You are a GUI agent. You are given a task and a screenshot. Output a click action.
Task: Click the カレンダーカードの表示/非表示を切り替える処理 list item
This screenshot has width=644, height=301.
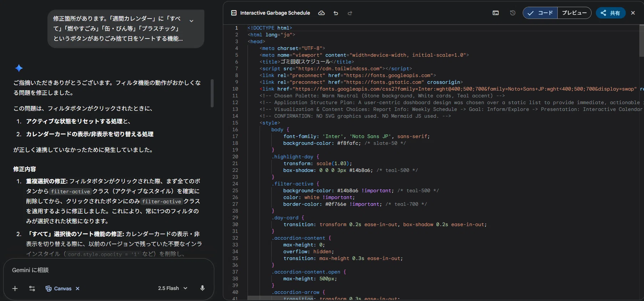(90, 134)
